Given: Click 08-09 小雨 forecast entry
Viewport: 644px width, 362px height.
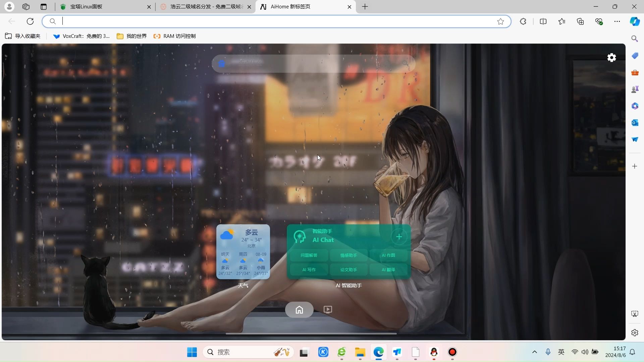Looking at the screenshot, I should (x=261, y=264).
